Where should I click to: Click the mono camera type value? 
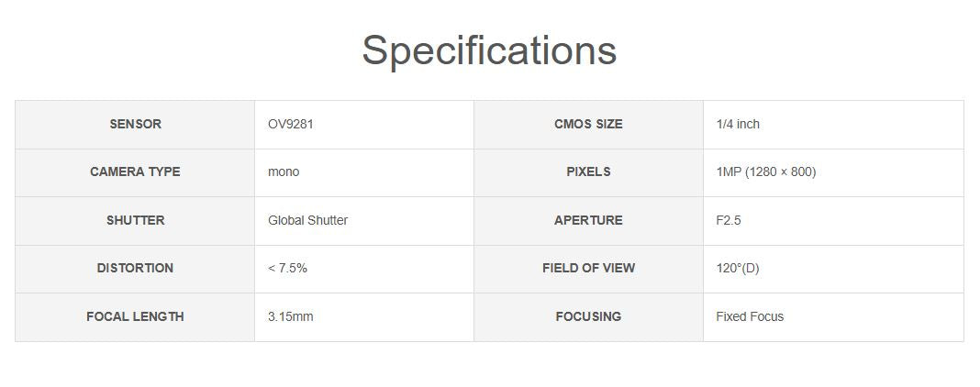284,171
